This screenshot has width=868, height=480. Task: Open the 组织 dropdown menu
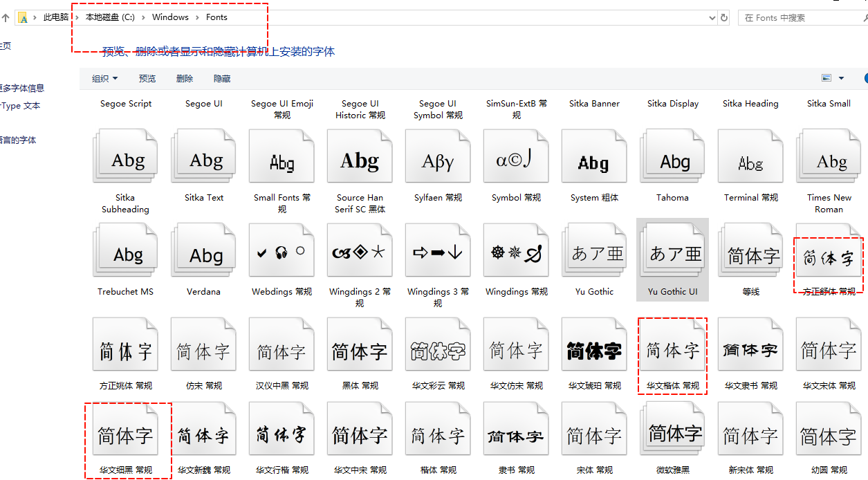[105, 79]
